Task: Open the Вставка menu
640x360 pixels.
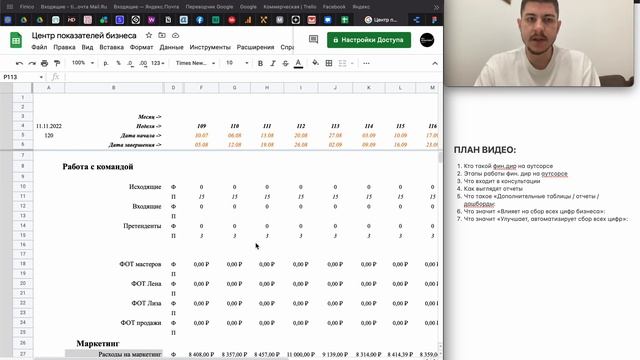Action: [111, 47]
